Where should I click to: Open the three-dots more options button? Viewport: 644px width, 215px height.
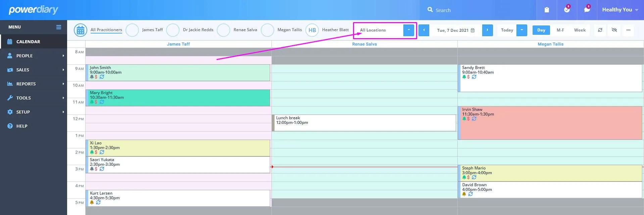pos(628,30)
